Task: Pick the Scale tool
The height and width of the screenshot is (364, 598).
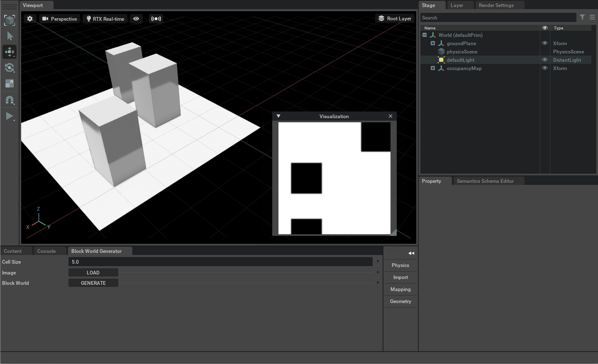Action: 10,83
